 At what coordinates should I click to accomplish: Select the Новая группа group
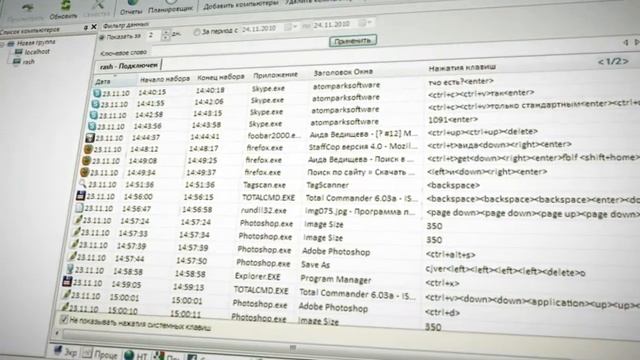[x=36, y=42]
